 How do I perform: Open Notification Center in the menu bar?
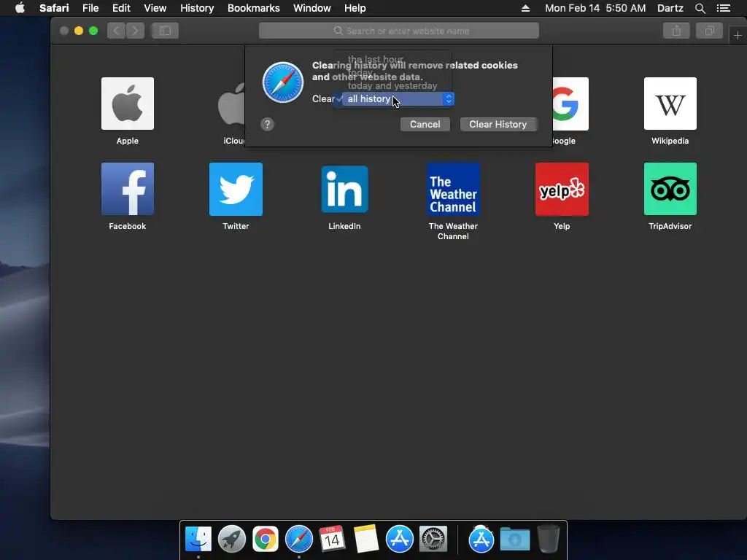(723, 8)
